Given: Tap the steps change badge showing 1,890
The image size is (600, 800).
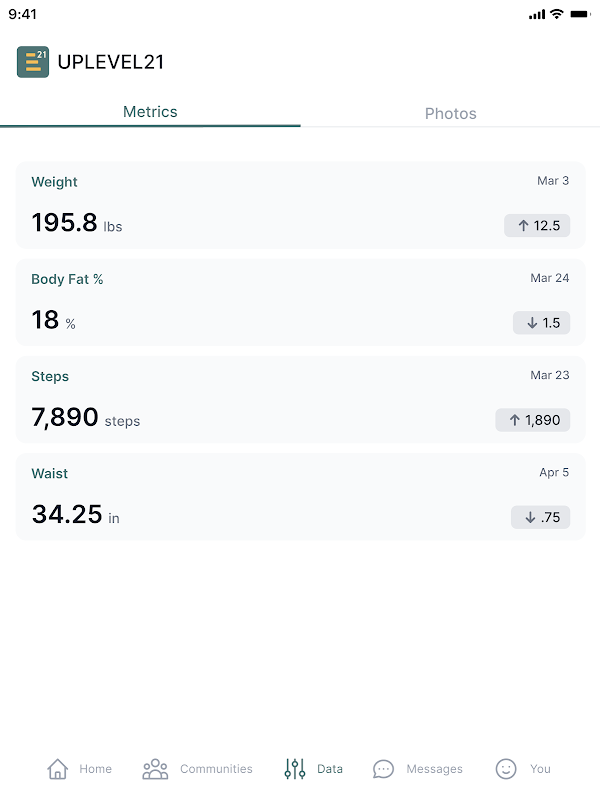Looking at the screenshot, I should 533,420.
